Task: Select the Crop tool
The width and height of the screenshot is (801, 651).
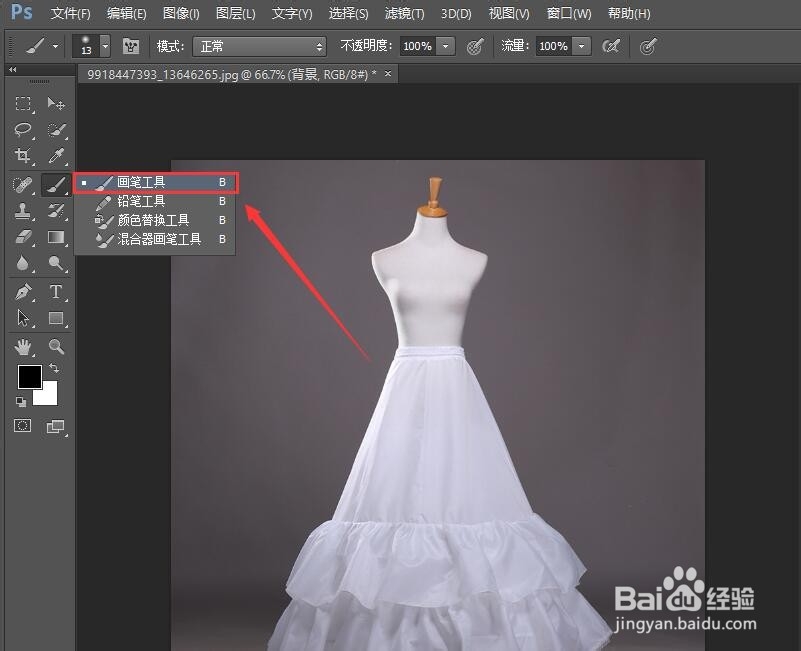Action: 23,155
